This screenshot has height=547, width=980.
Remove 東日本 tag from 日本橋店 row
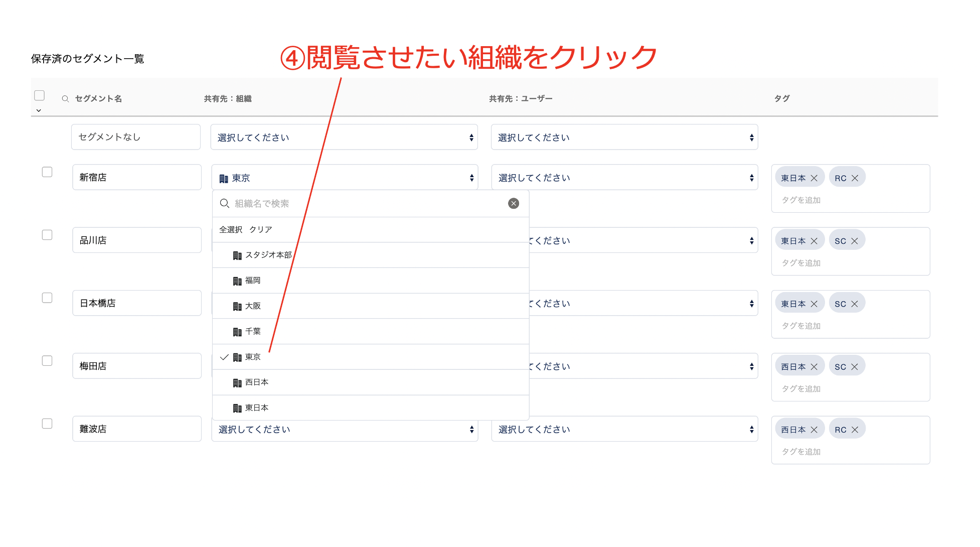click(814, 304)
